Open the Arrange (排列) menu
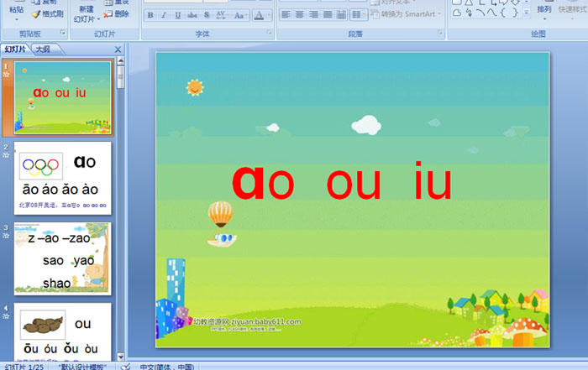 pos(544,11)
